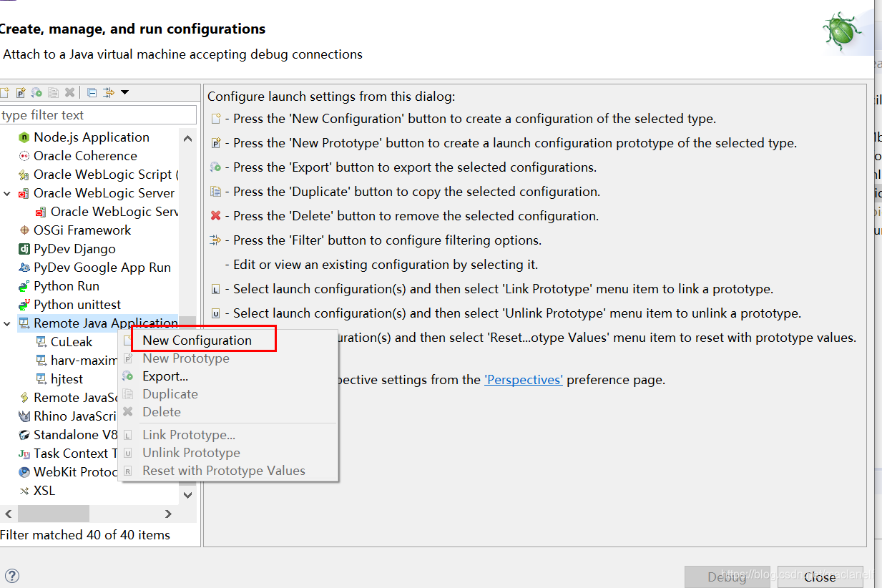882x588 pixels.
Task: Collapse the Oracle WebLogic Server node
Action: pos(7,193)
